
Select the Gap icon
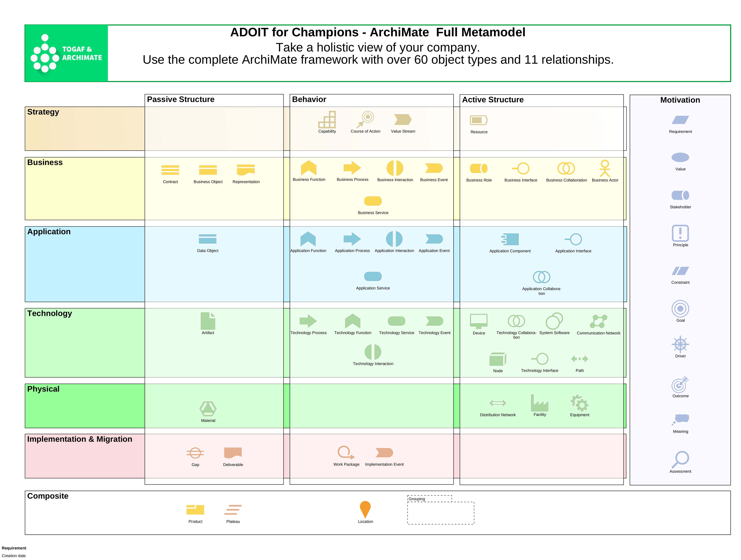195,453
